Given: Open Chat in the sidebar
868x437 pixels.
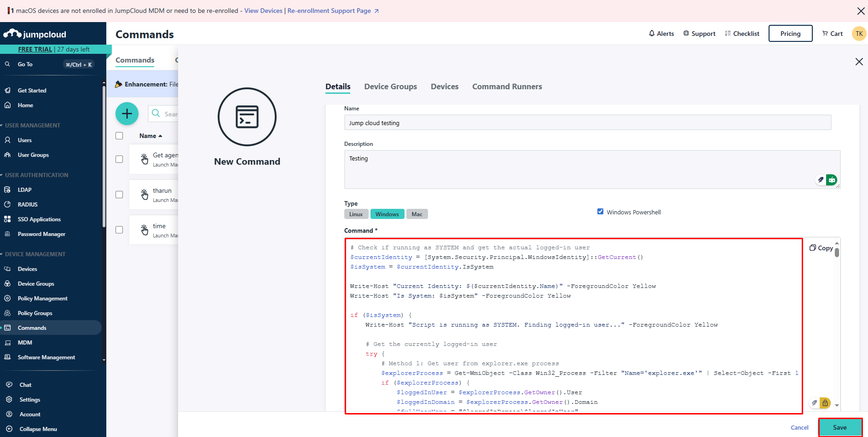Looking at the screenshot, I should click(25, 385).
